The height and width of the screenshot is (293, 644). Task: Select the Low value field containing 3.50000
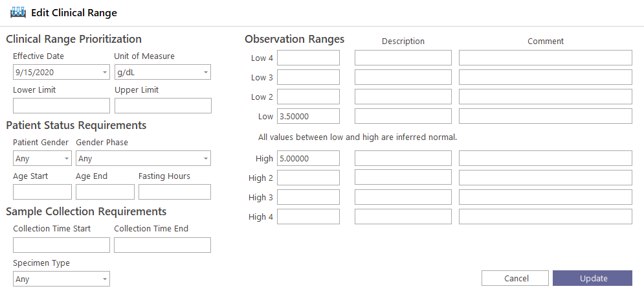point(309,116)
